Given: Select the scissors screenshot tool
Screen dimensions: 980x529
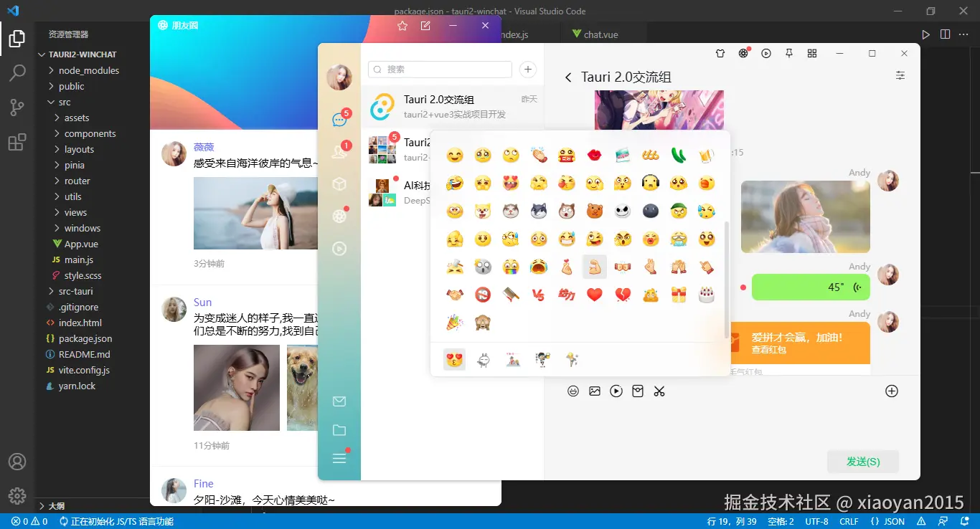Looking at the screenshot, I should tap(659, 391).
